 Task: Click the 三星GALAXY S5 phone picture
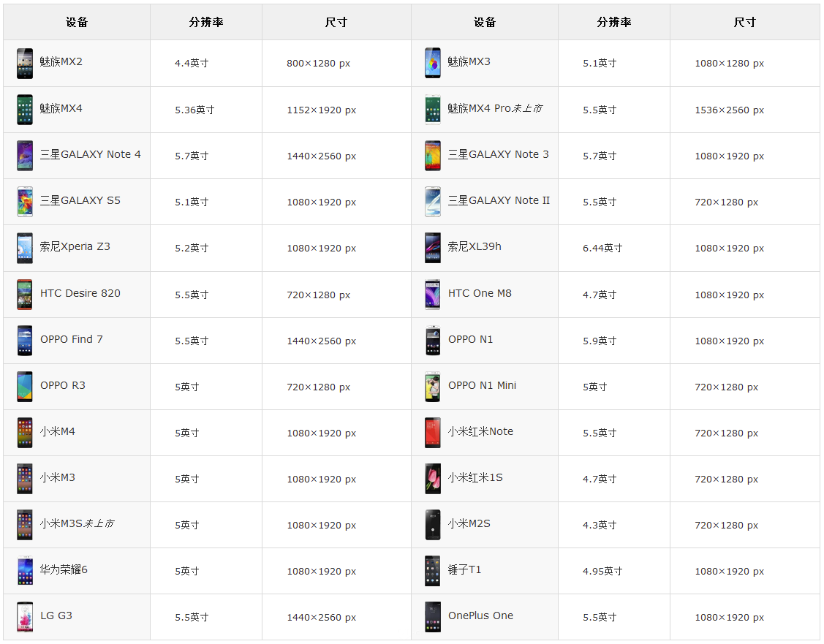pyautogui.click(x=25, y=202)
